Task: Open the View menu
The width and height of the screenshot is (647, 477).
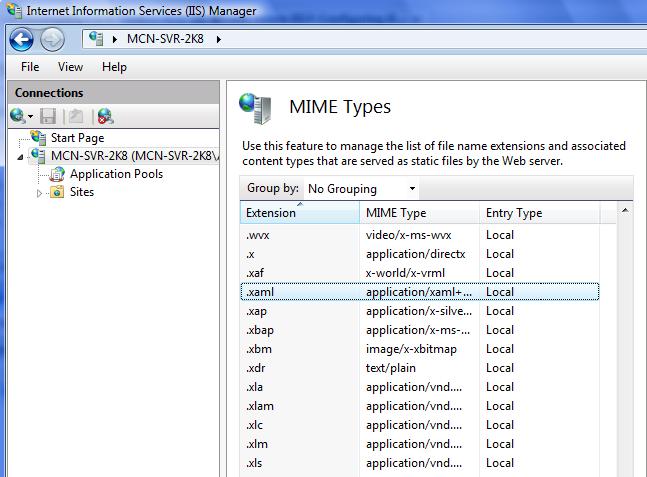Action: (x=71, y=67)
